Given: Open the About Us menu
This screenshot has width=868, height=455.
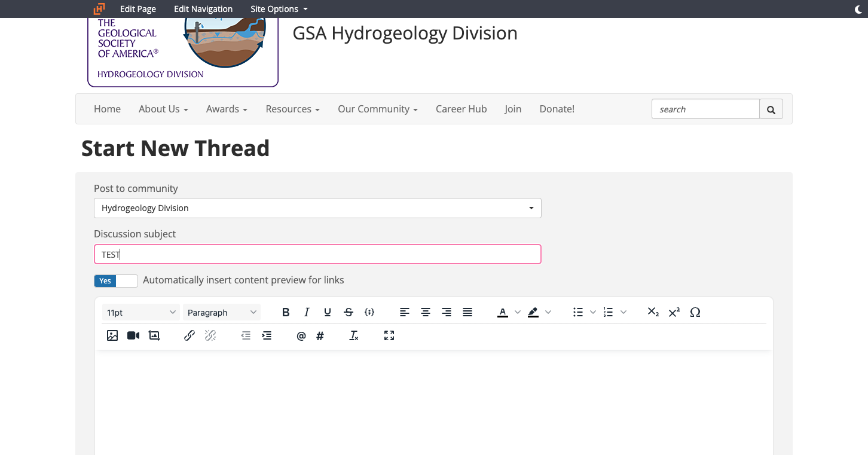Looking at the screenshot, I should [163, 109].
